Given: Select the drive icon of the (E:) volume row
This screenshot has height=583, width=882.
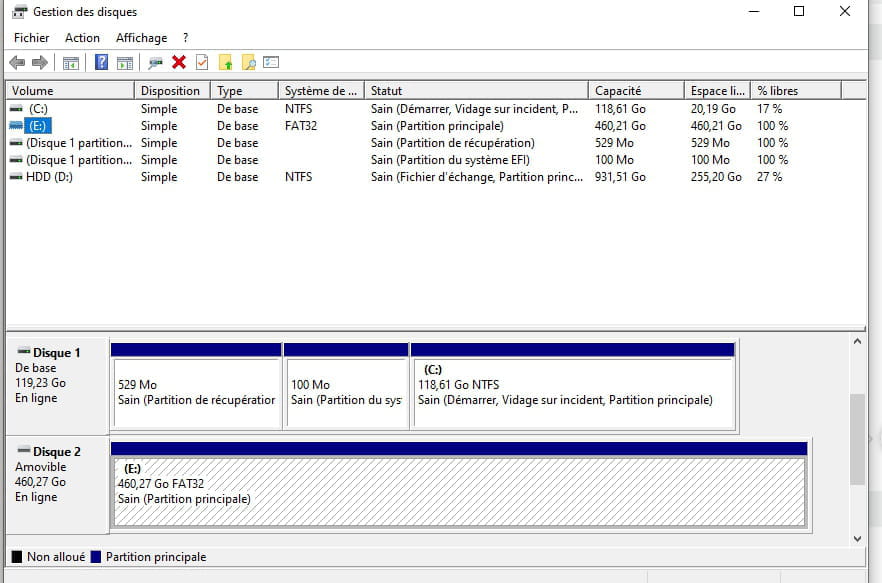Looking at the screenshot, I should pos(16,125).
